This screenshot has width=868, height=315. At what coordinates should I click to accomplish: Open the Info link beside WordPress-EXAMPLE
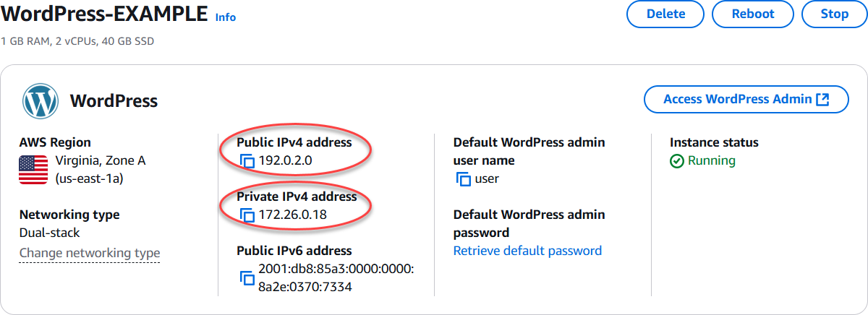click(x=226, y=17)
